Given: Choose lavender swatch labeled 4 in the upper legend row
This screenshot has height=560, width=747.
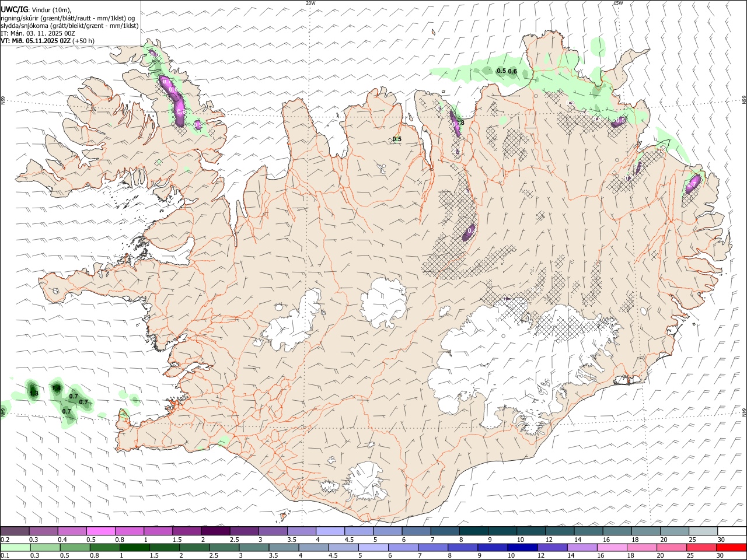Looking at the screenshot, I should pos(330,531).
